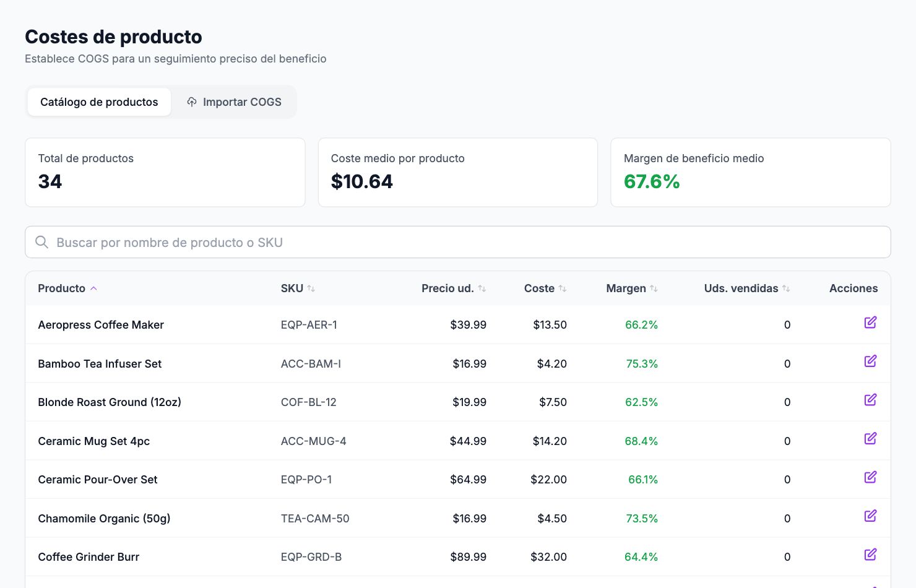Select the Bamboo Tea Infuser Set name
This screenshot has height=588, width=916.
tap(100, 364)
